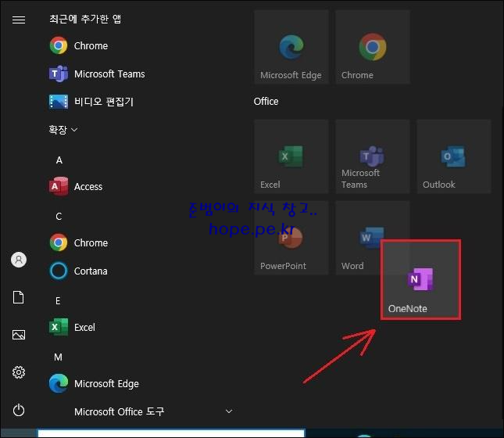
Task: Jump to letter M section header
Action: (58, 357)
